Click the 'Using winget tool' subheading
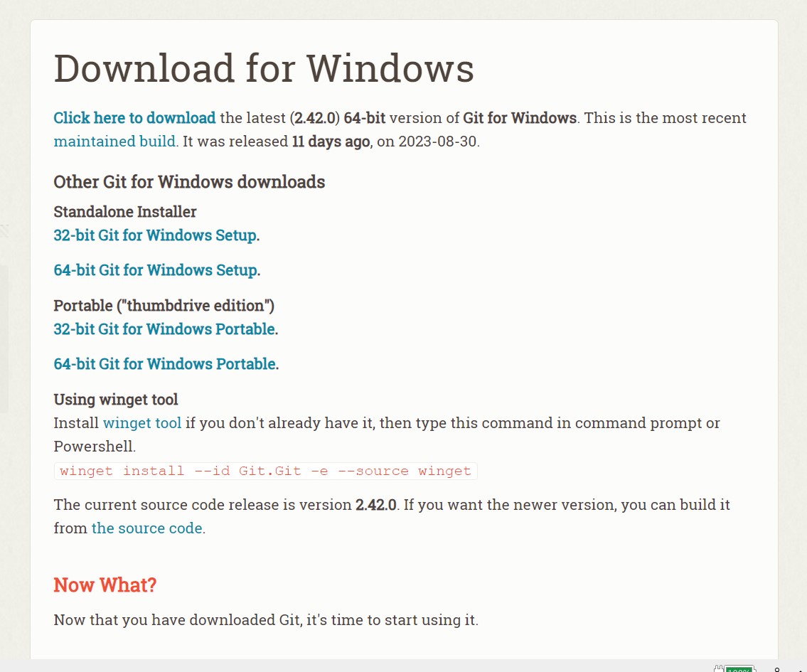The image size is (807, 672). [x=116, y=400]
